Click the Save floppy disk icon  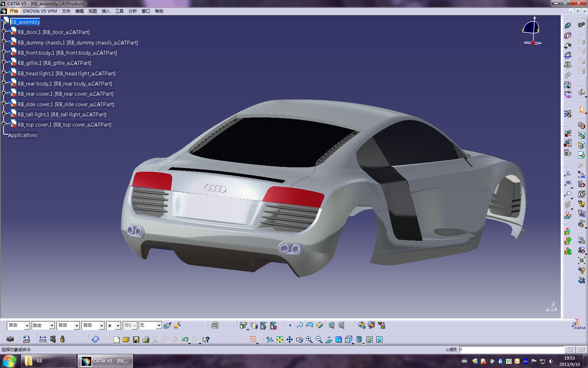coord(136,340)
